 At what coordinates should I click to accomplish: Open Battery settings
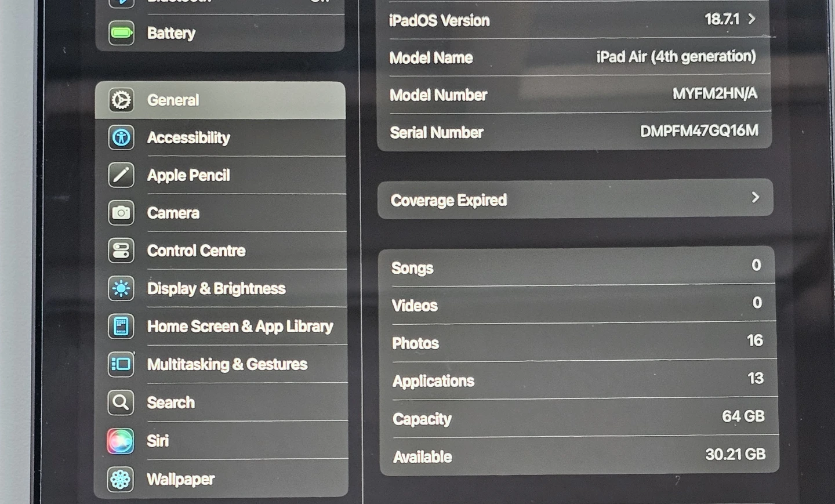tap(220, 33)
